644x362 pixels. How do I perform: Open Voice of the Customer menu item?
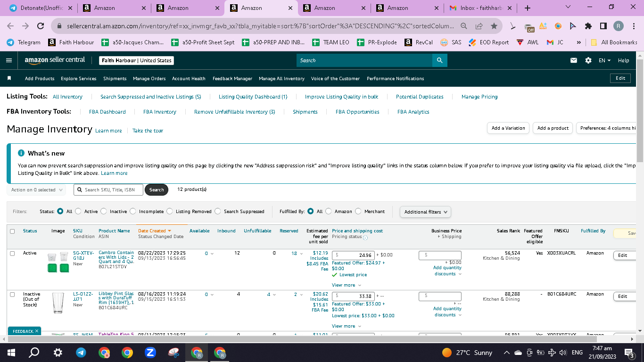(x=335, y=79)
